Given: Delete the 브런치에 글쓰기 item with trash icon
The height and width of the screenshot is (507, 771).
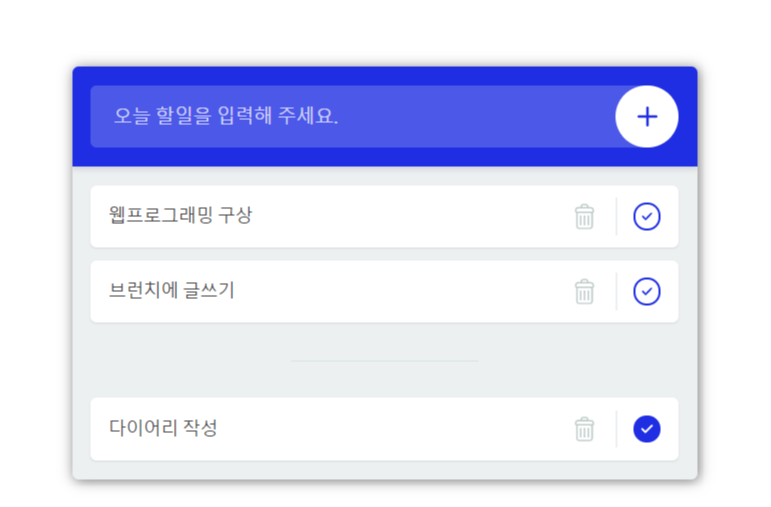Looking at the screenshot, I should [584, 292].
